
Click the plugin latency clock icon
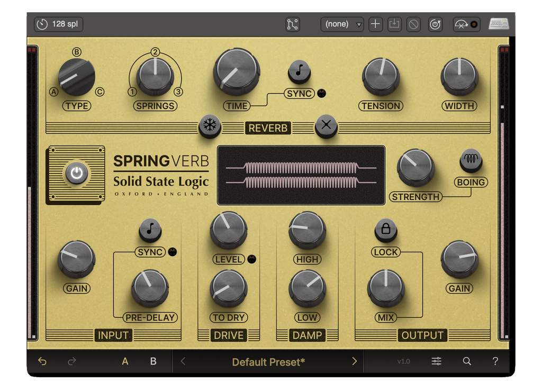click(x=42, y=24)
